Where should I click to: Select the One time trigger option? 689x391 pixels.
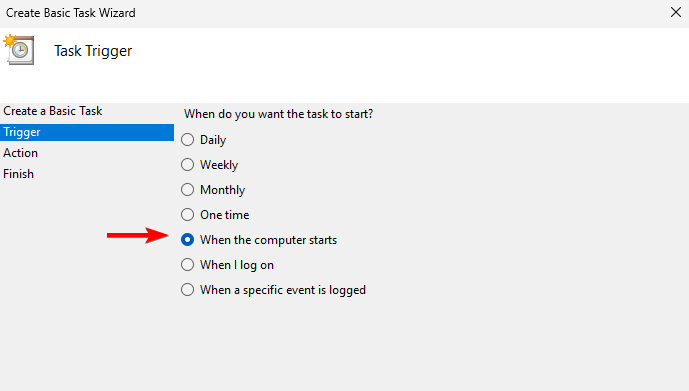tap(188, 215)
